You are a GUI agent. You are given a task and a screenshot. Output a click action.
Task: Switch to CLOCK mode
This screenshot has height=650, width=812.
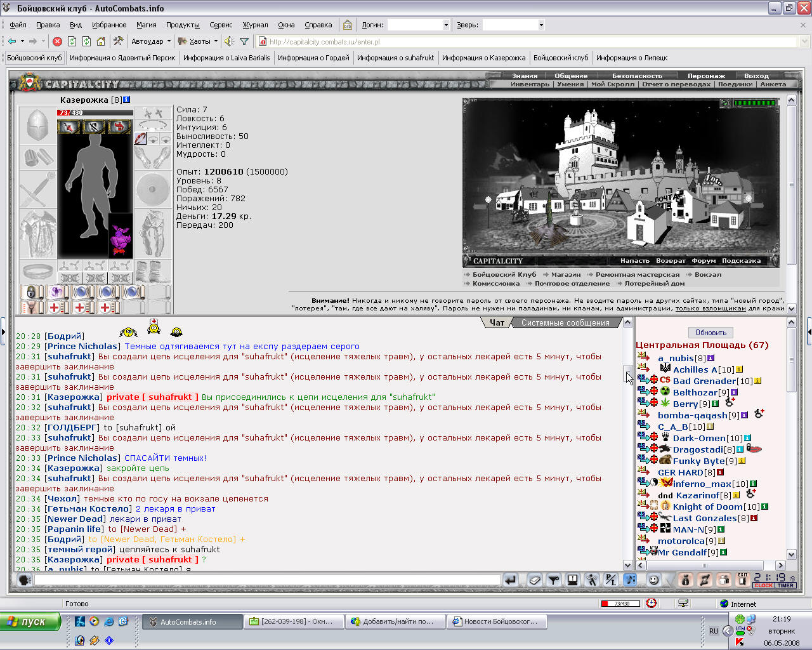point(764,586)
